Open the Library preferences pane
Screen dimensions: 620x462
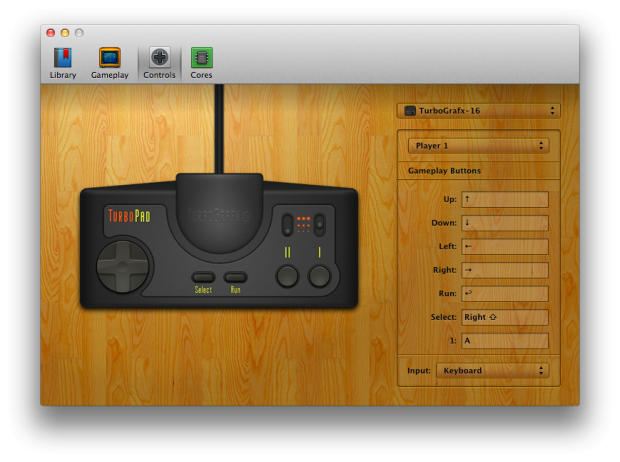pos(63,63)
